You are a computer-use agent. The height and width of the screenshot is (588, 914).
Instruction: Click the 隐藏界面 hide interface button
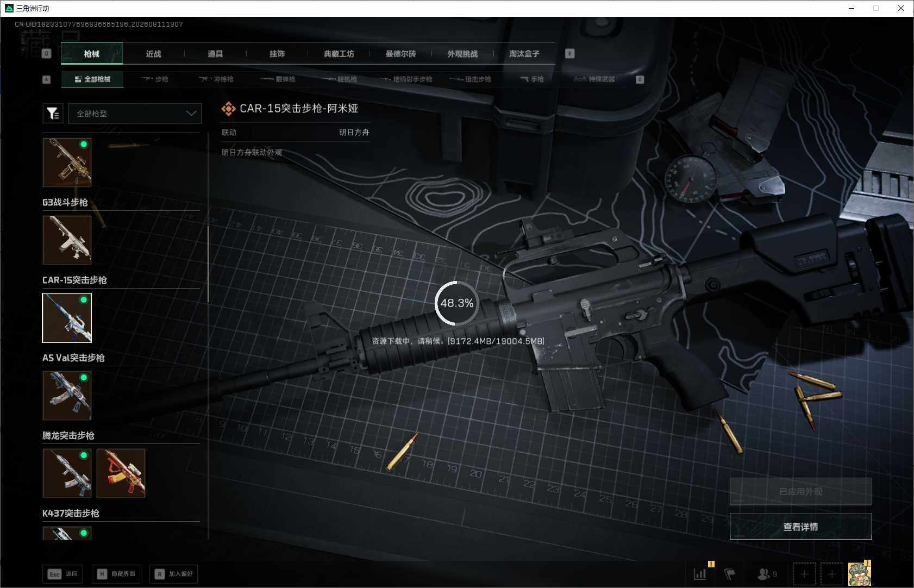pyautogui.click(x=116, y=574)
